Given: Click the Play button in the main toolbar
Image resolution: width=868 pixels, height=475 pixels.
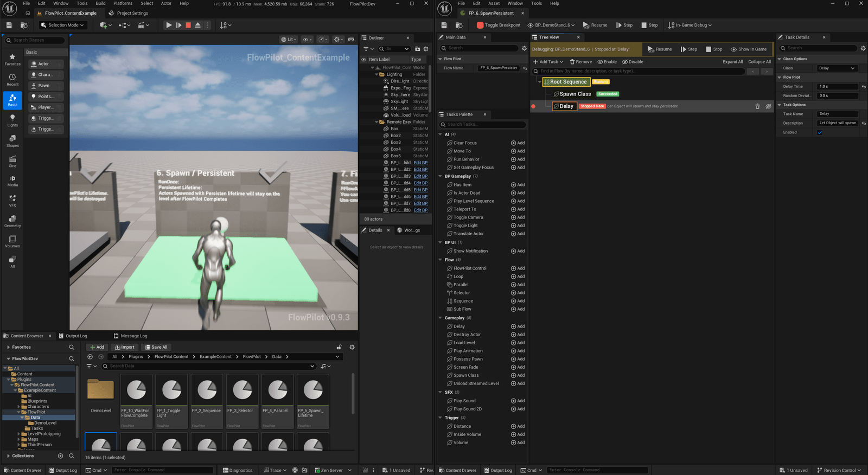Looking at the screenshot, I should 169,25.
